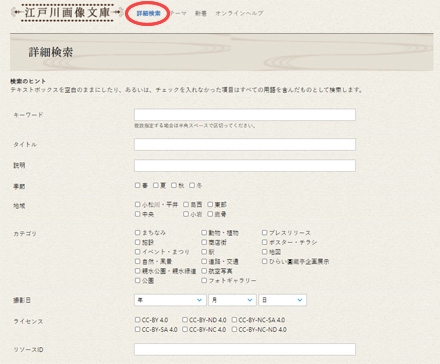Viewport: 440px width, 364px height.
Task: Expand the 月 month dropdown
Action: coord(232,300)
